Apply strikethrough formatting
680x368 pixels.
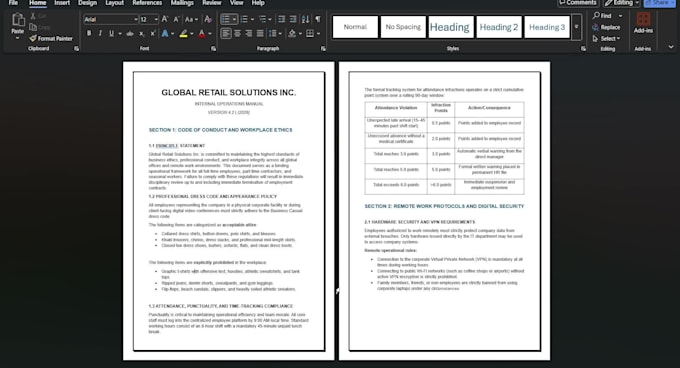click(x=130, y=34)
